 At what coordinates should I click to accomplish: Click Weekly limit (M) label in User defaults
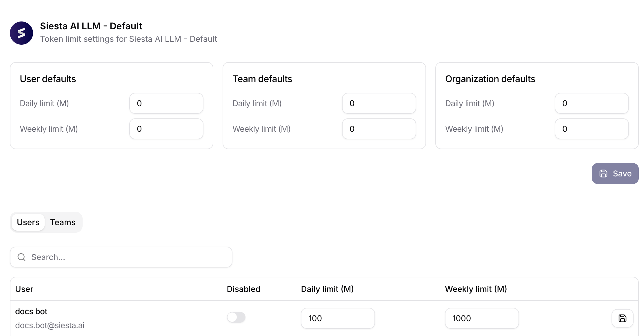click(49, 129)
